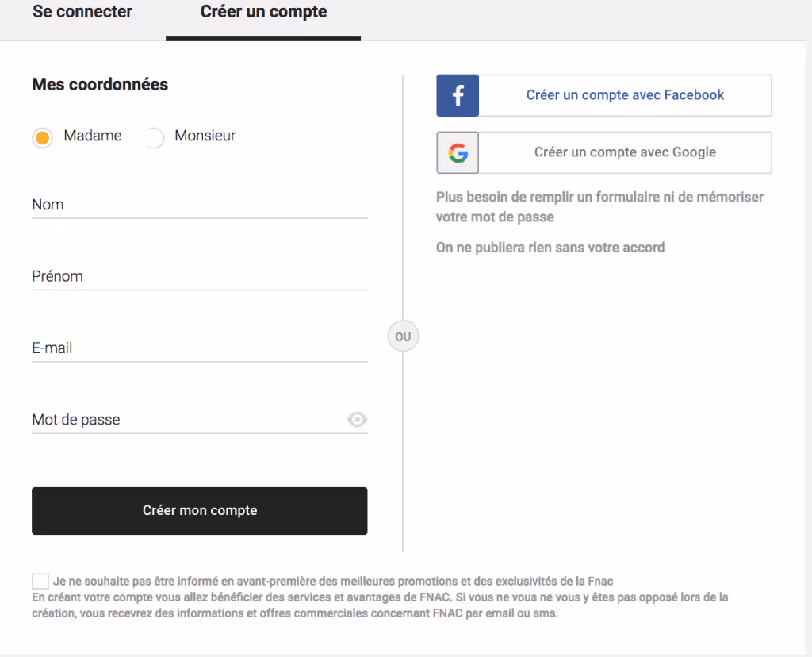
Task: Click the Facebook logo icon
Action: click(x=457, y=95)
